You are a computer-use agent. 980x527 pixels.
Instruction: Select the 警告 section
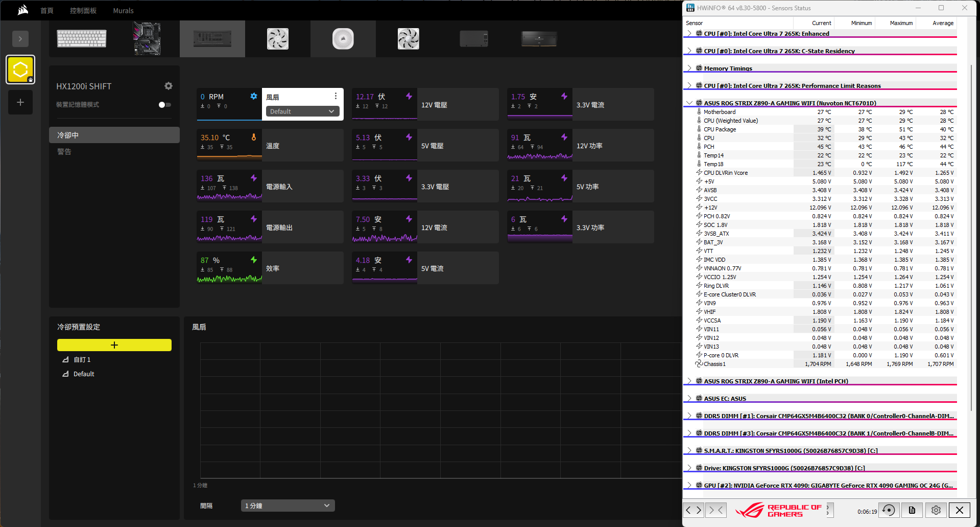click(64, 152)
